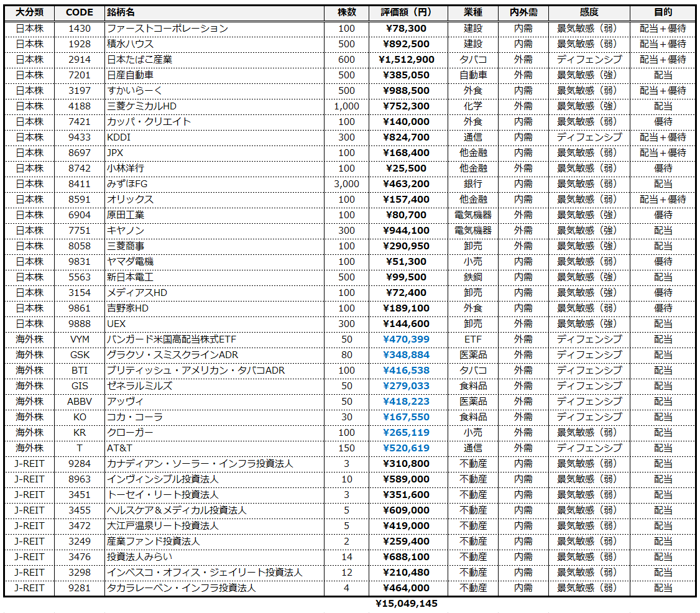This screenshot has height=613, width=700.
Task: Click the total ¥15,049,145
Action: [407, 604]
